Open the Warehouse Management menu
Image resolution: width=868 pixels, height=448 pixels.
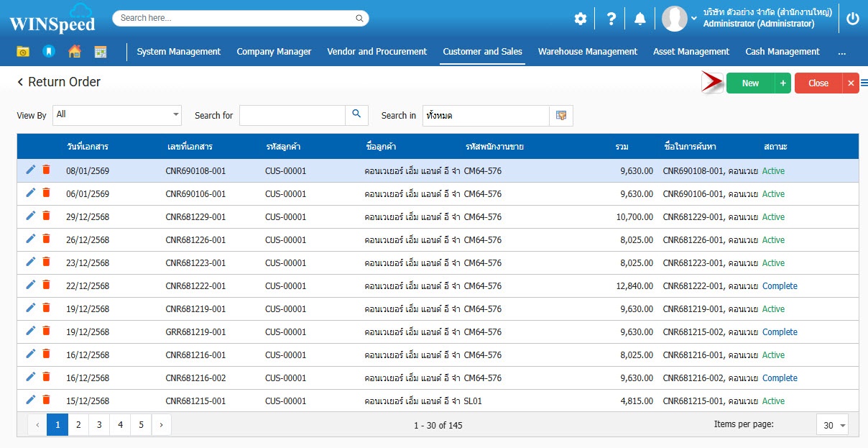click(x=587, y=52)
